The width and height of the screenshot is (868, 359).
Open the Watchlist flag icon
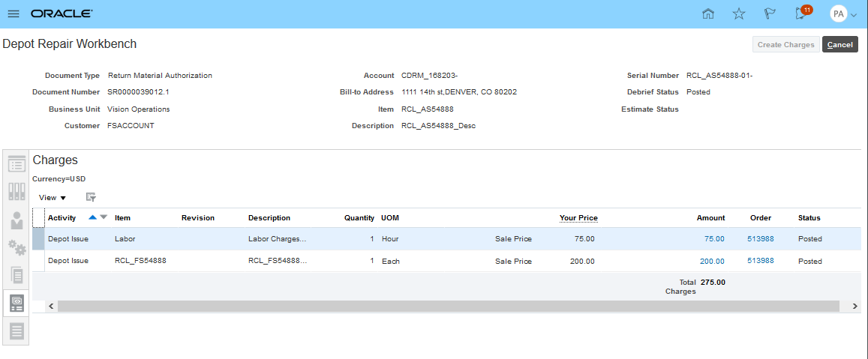(x=770, y=13)
